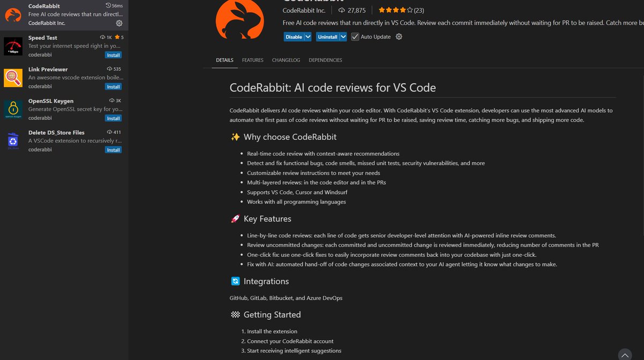Click 'Test your internet speed' description
The image size is (644, 360).
pyautogui.click(x=75, y=46)
